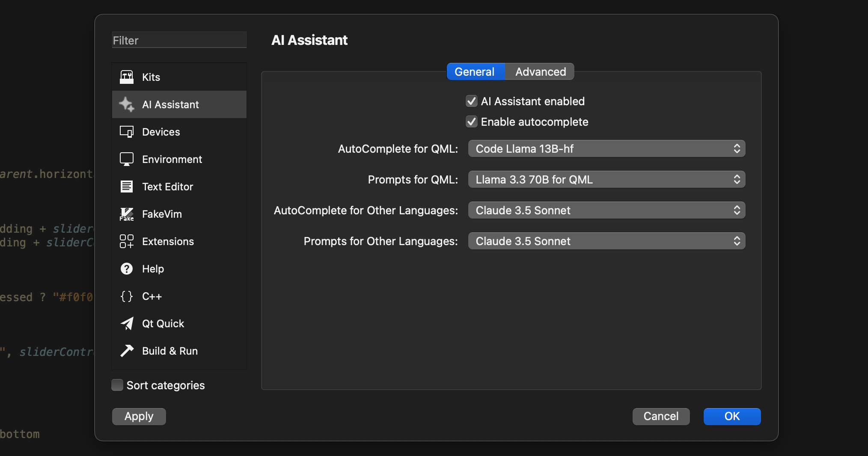Select the Extensions settings icon
This screenshot has width=868, height=456.
coord(127,241)
